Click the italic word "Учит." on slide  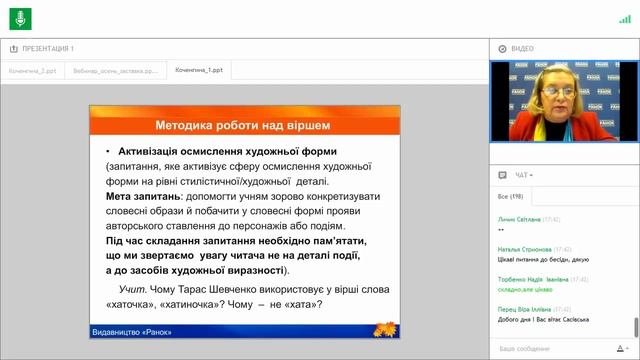pyautogui.click(x=133, y=289)
